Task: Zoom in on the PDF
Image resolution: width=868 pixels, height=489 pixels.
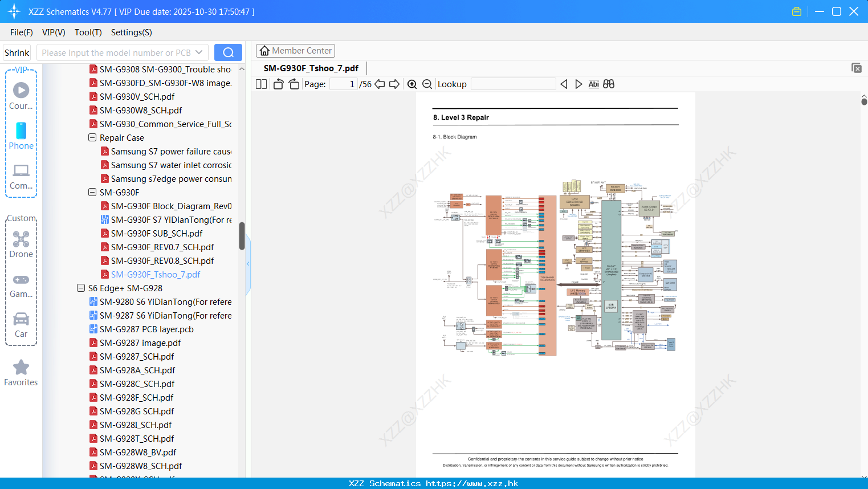Action: pos(412,84)
